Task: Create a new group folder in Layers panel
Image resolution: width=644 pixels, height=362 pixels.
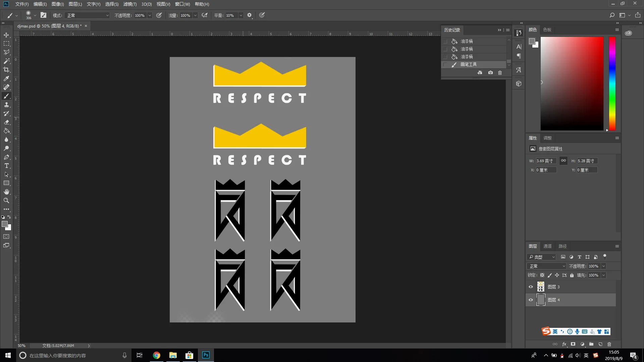Action: (591, 344)
